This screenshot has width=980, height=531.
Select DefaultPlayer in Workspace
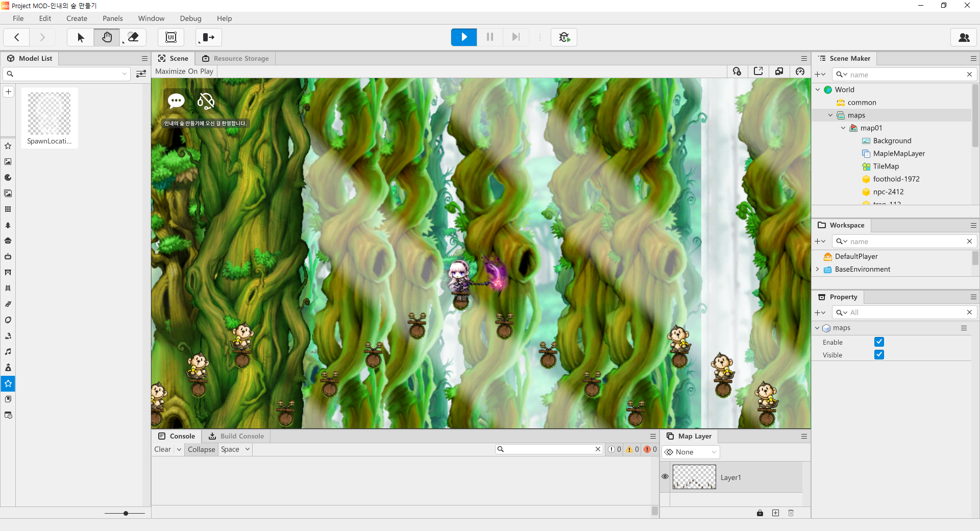point(856,257)
